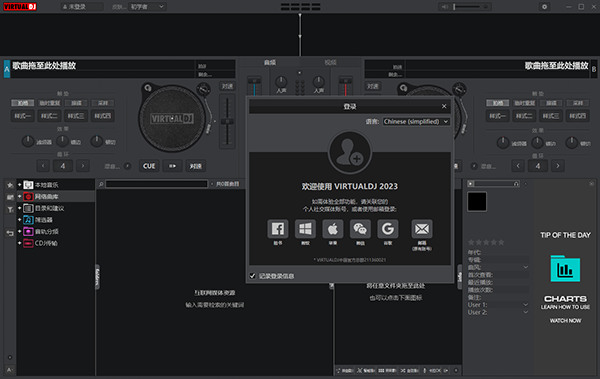Trigger deck A pad one
Screen dimensions: 600x379
coord(23,116)
